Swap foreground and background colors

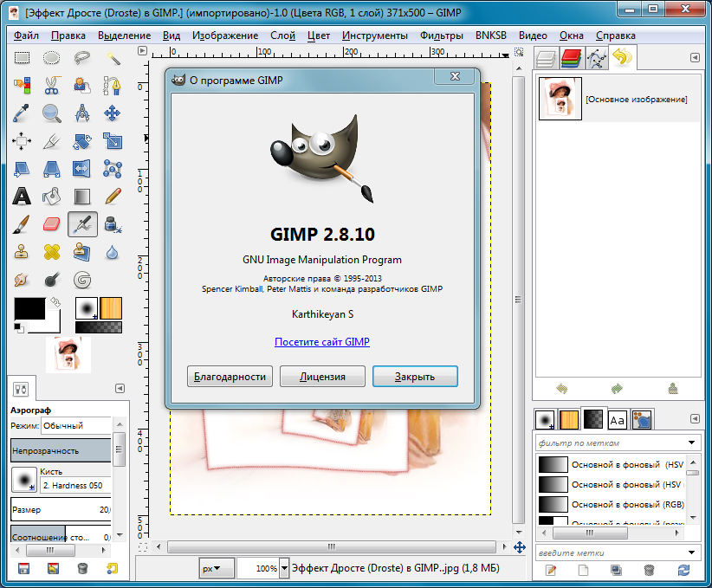(56, 302)
